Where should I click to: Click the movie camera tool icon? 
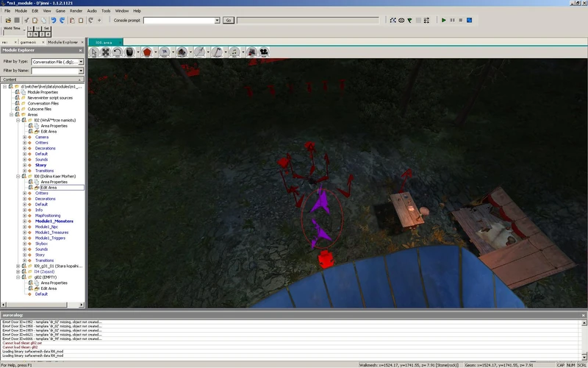click(x=264, y=52)
